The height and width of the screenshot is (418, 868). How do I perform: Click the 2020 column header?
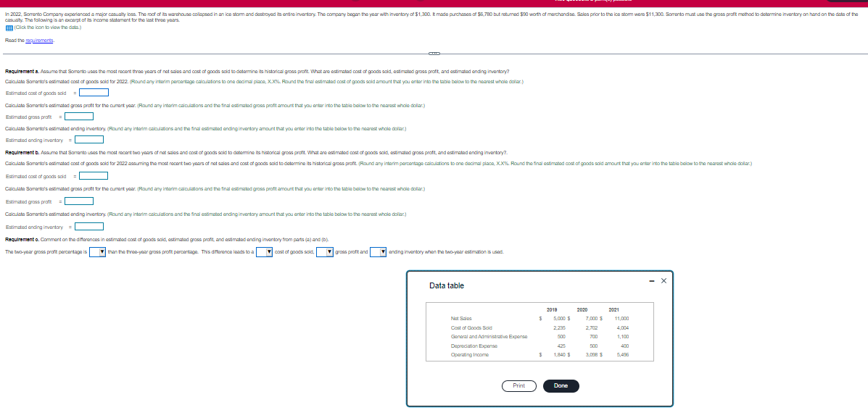pos(583,309)
